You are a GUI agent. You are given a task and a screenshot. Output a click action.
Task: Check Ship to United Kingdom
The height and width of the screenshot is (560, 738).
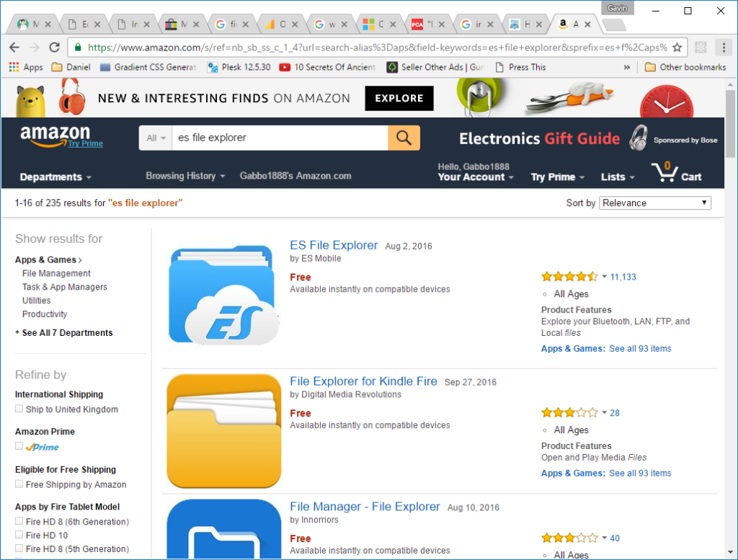[19, 409]
